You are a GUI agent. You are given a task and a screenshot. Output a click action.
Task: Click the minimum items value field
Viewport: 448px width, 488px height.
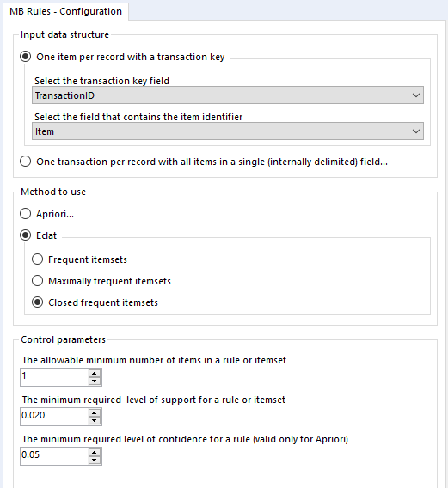tap(54, 377)
